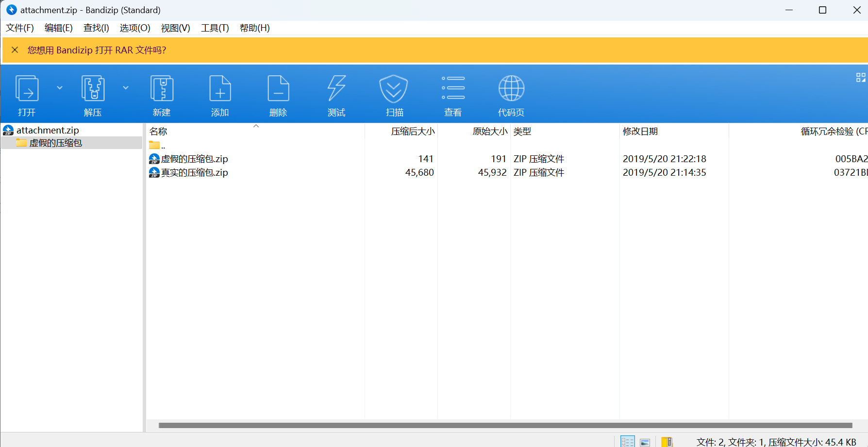Click the zip icon of 真实的压缩包.zip
This screenshot has height=447, width=868.
point(154,172)
